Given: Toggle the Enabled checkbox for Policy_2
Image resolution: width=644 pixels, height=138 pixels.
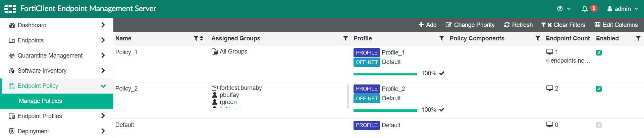Looking at the screenshot, I should 599,89.
